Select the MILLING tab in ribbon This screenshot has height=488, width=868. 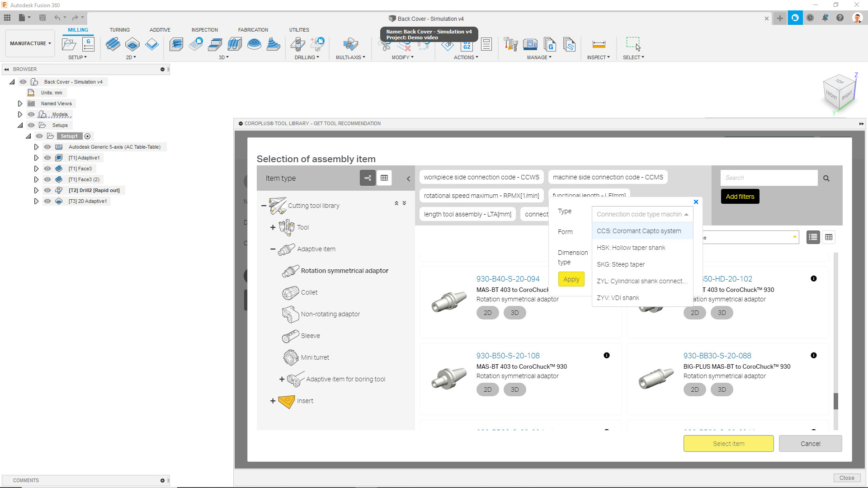[77, 30]
